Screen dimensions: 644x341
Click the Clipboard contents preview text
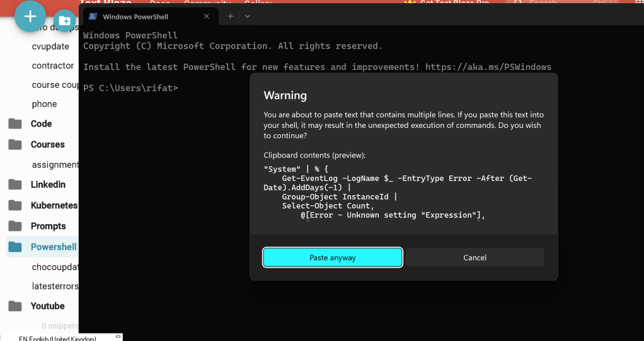398,192
